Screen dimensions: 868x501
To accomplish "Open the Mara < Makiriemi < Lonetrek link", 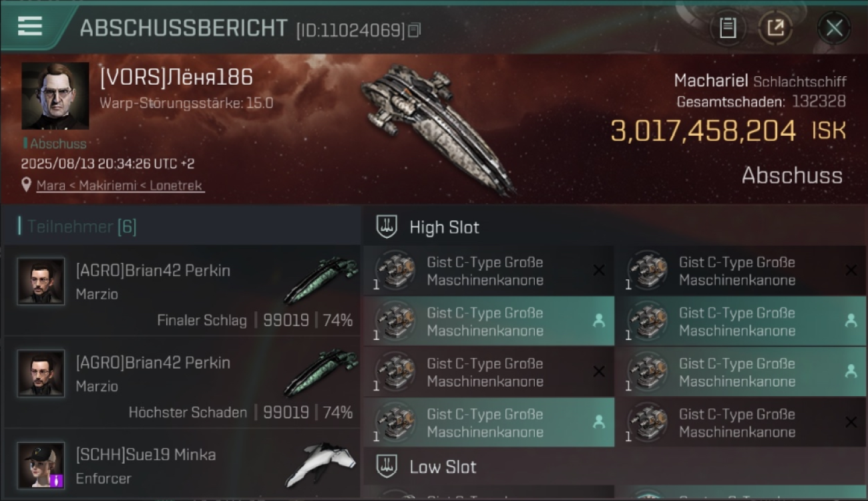I will [x=120, y=186].
